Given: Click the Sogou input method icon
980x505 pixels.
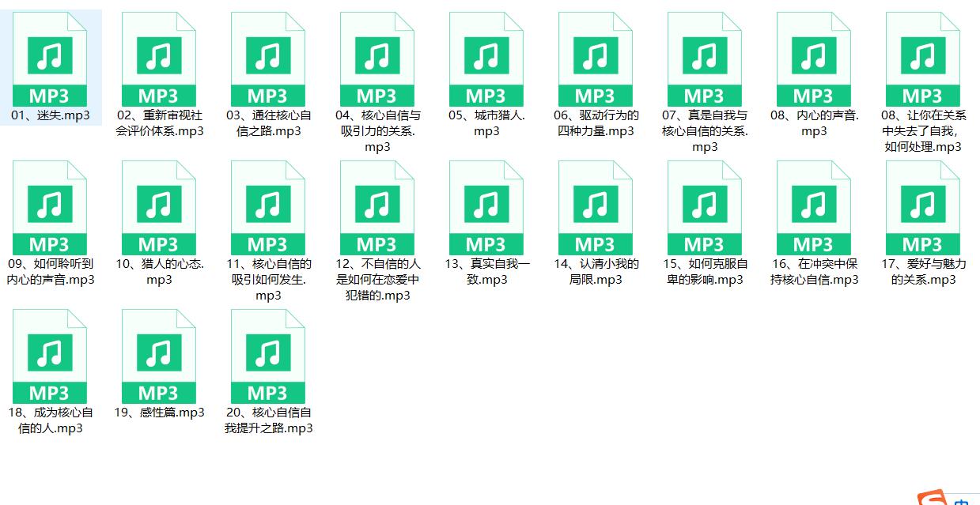Looking at the screenshot, I should click(x=933, y=499).
